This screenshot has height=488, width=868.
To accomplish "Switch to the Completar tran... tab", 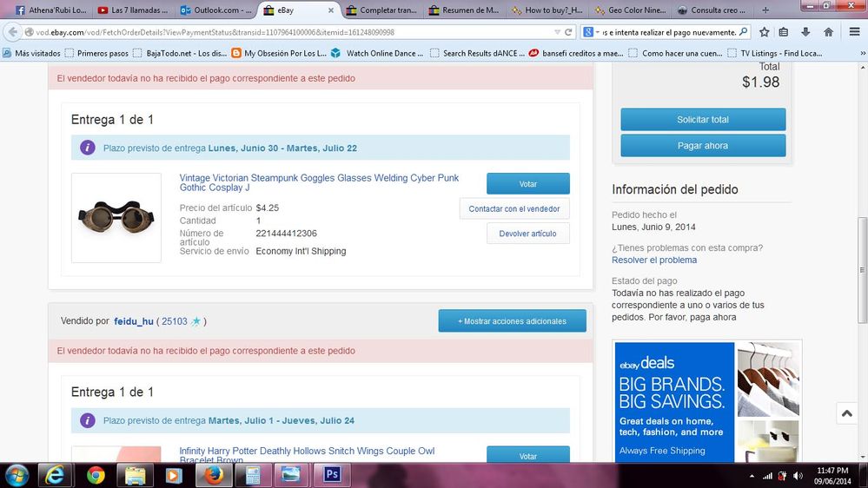I will coord(381,10).
